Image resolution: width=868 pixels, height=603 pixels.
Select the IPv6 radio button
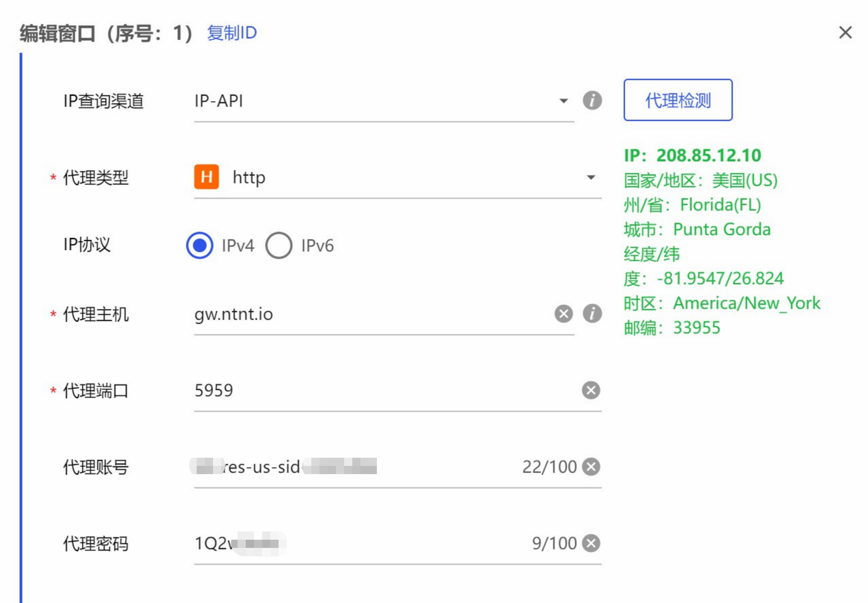(x=279, y=245)
